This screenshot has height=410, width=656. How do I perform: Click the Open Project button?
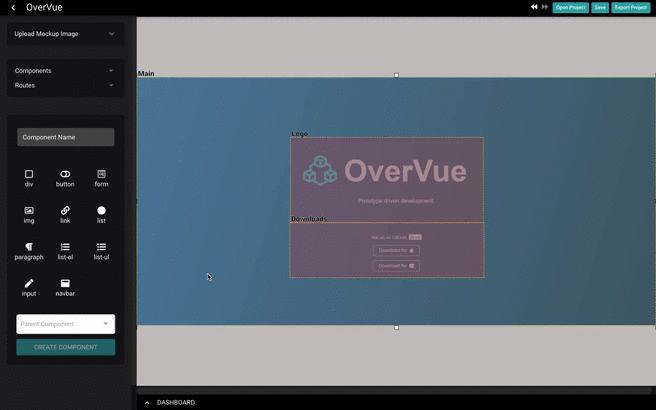point(571,8)
